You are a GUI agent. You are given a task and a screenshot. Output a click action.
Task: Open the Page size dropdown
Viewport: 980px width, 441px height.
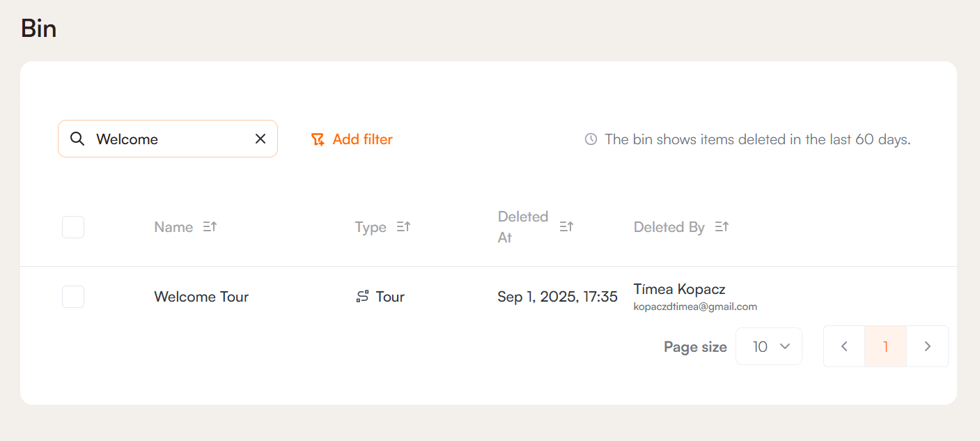click(768, 346)
